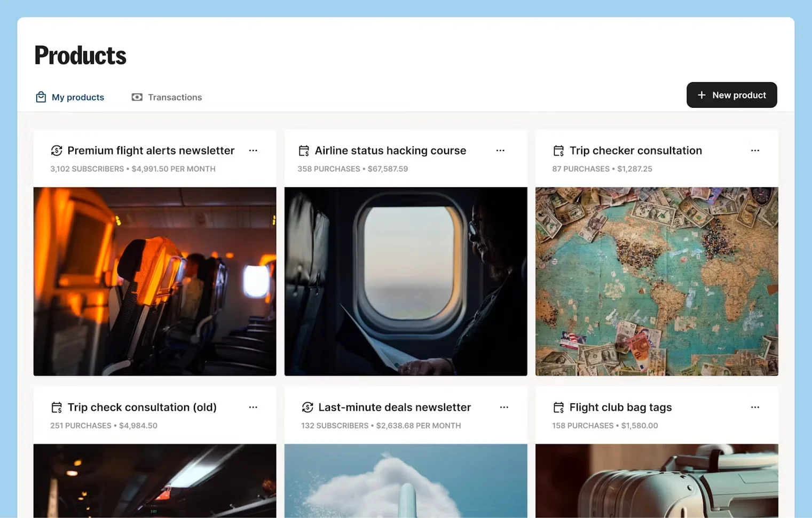
Task: Click the calendar icon on Flight club bag tags
Action: click(x=558, y=407)
